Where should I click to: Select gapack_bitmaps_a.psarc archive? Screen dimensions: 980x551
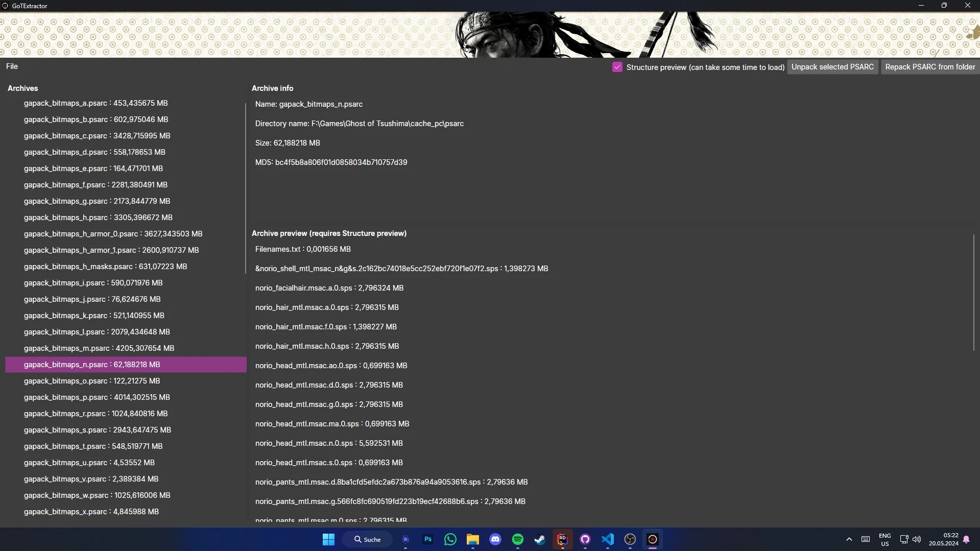click(x=126, y=103)
